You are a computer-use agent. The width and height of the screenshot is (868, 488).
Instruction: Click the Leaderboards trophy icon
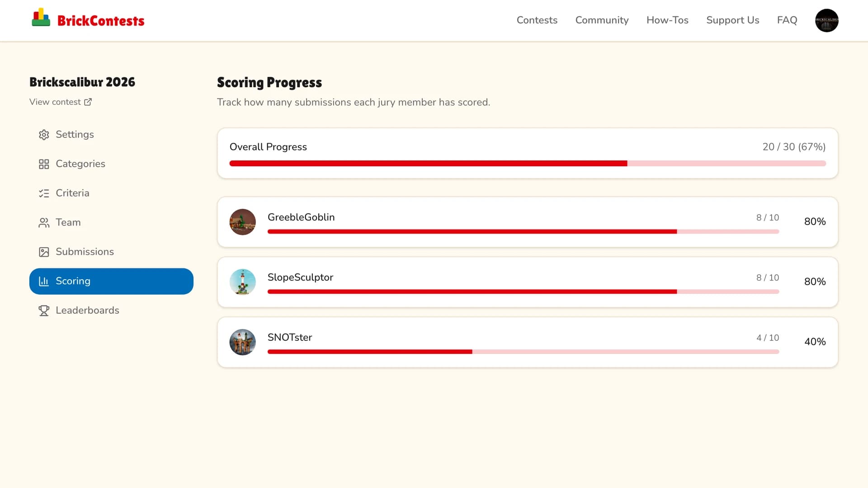click(44, 310)
